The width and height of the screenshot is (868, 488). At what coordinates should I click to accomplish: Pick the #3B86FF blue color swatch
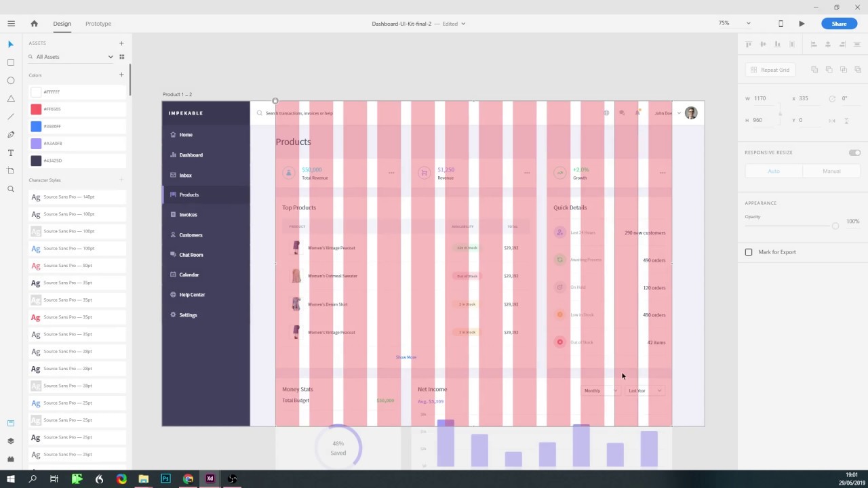click(36, 127)
